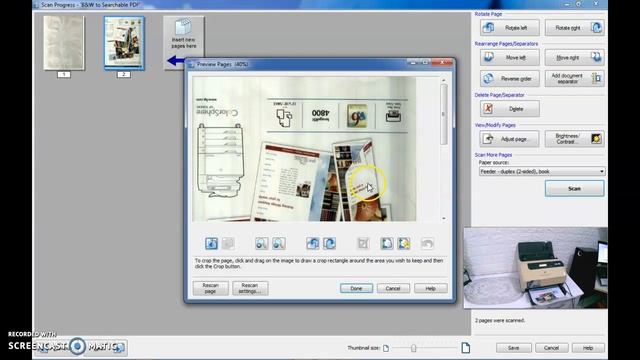Click the Scan button

574,189
